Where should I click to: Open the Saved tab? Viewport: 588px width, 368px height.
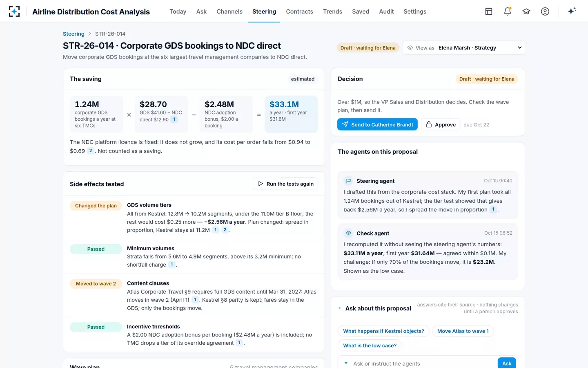click(x=361, y=11)
